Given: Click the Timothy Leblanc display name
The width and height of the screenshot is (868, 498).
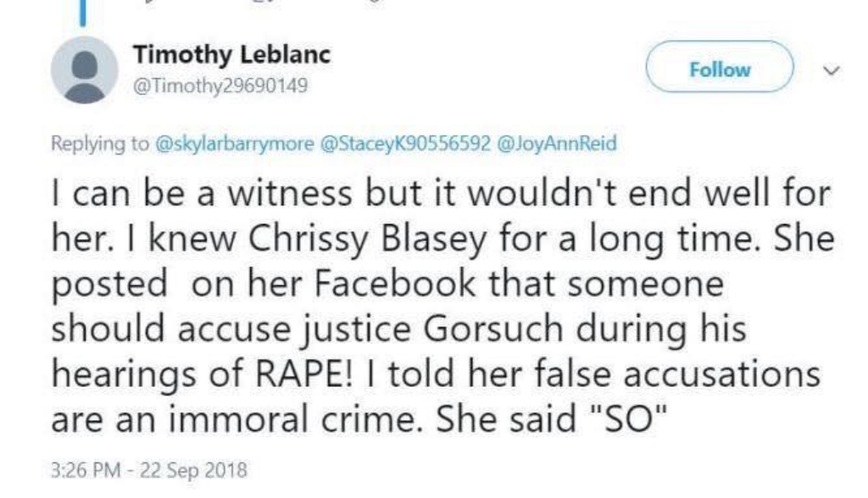Looking at the screenshot, I should point(231,55).
